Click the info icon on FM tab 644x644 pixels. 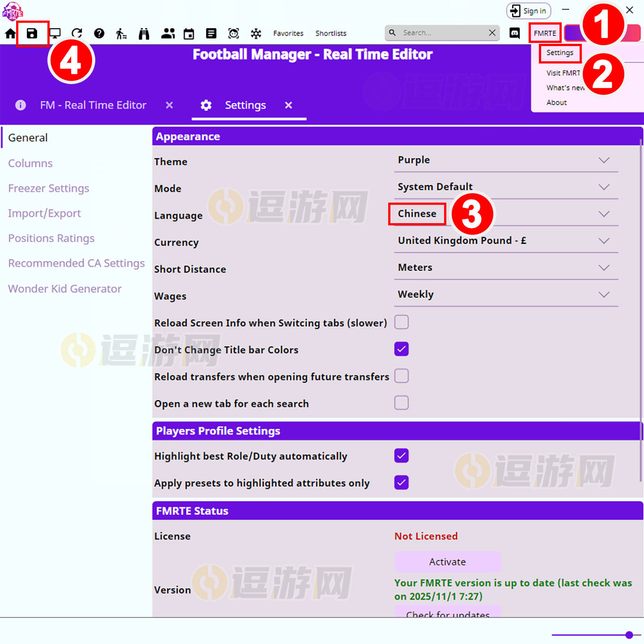[x=21, y=105]
